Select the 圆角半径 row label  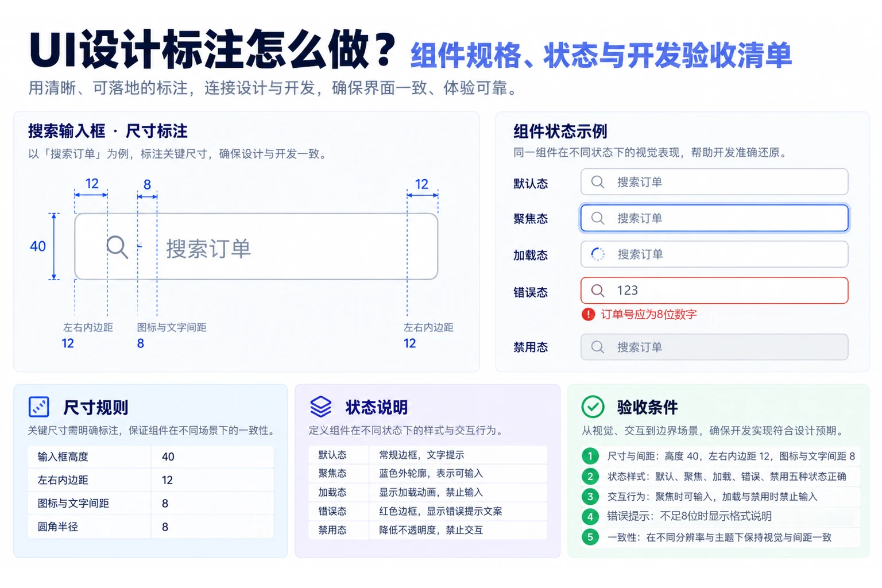pos(58,527)
